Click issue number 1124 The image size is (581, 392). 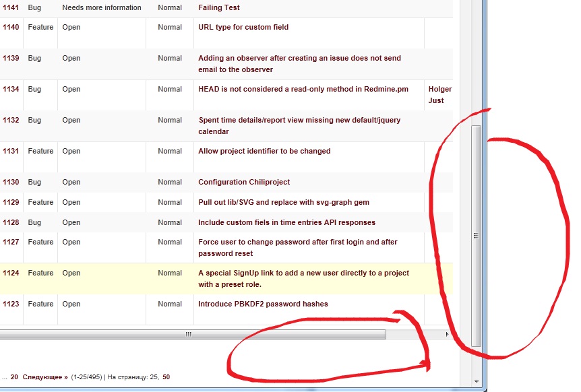tap(11, 273)
